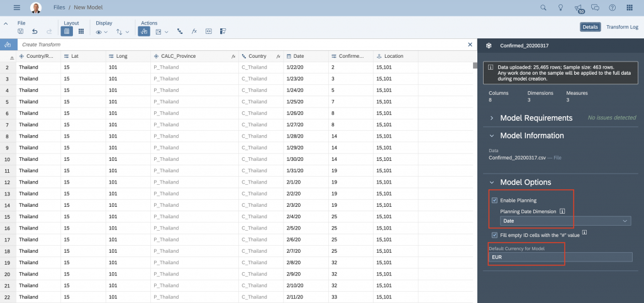Click the save icon under File

coord(21,31)
